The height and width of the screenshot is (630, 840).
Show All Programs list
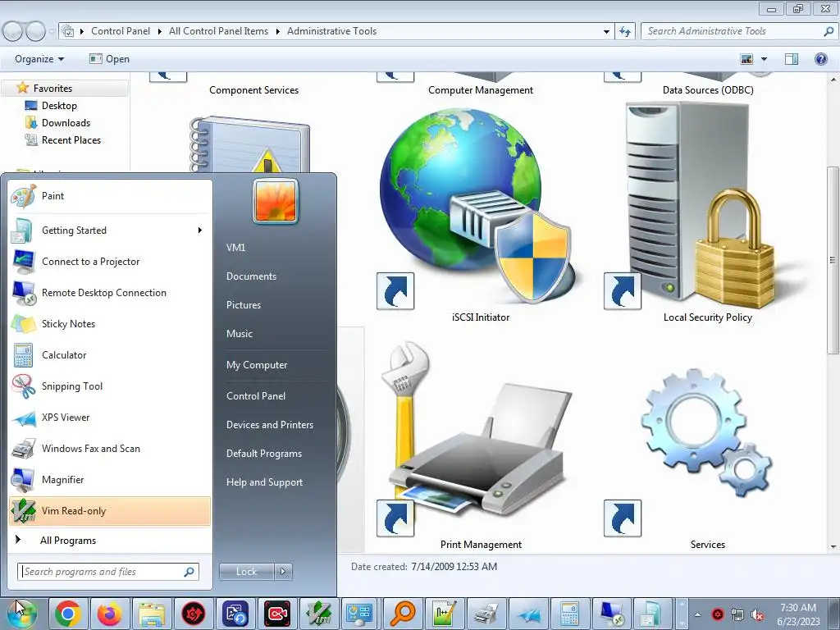[x=110, y=541]
